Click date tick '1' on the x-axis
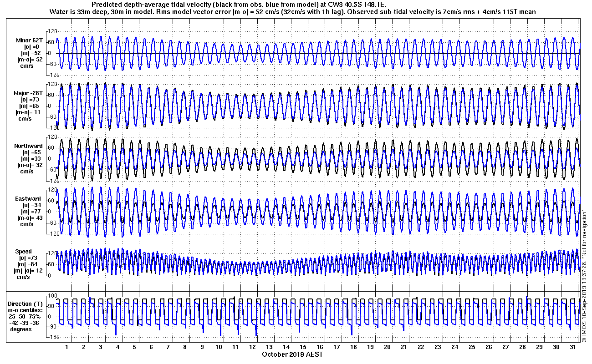Image resolution: width=592 pixels, height=364 pixels. [67, 347]
